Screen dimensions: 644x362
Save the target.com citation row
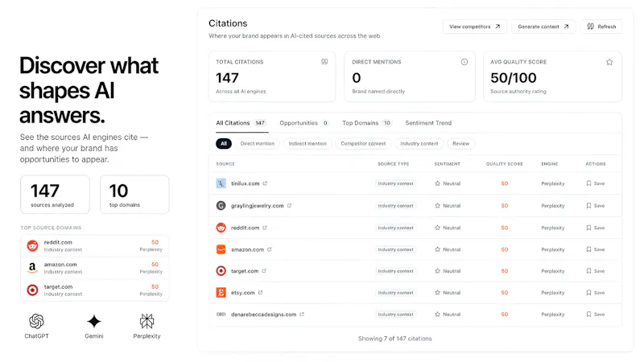coord(596,271)
